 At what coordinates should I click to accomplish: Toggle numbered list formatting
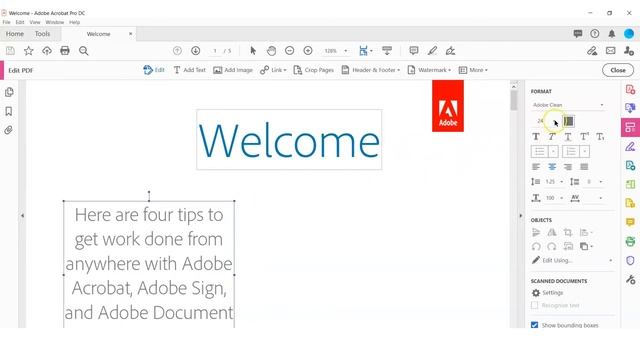point(571,151)
